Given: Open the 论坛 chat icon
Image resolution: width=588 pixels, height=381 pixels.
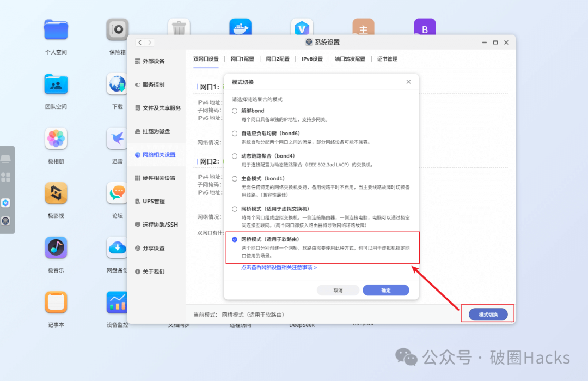Looking at the screenshot, I should point(117,193).
